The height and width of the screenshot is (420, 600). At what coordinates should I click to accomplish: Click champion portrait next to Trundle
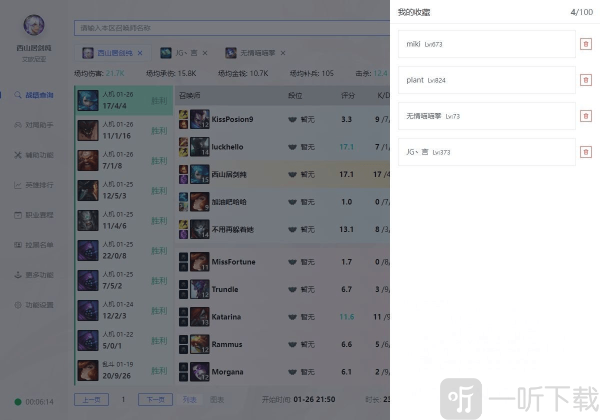(200, 290)
